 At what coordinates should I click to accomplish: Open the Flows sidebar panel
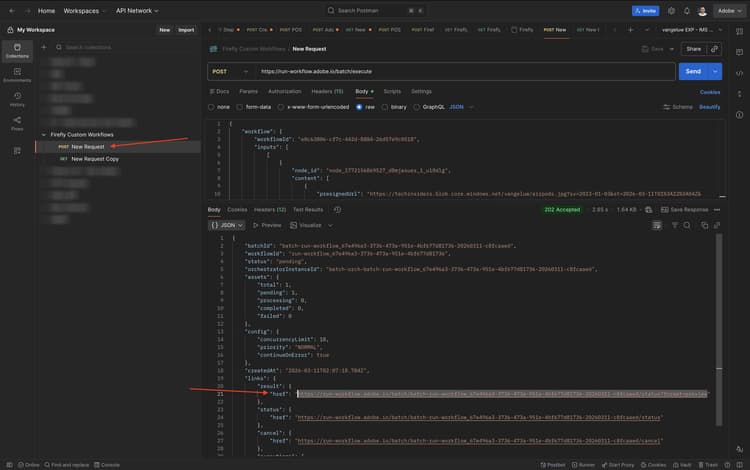coord(17,124)
